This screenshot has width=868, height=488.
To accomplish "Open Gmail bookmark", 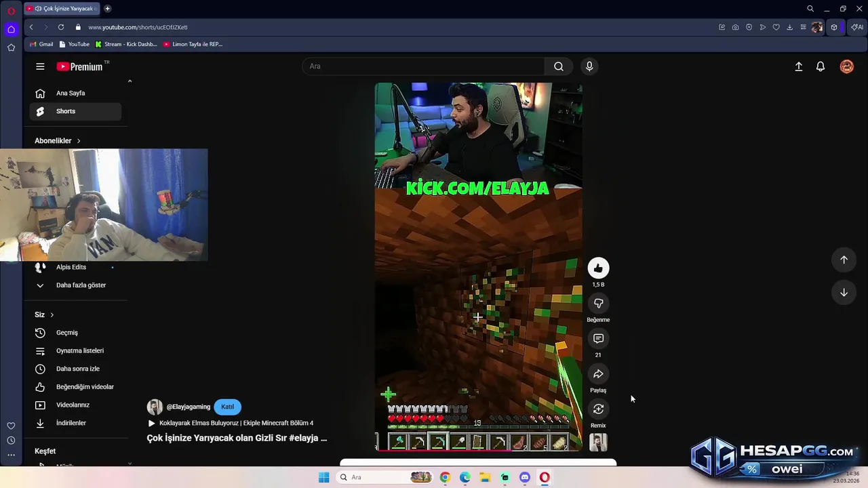I will coord(41,44).
